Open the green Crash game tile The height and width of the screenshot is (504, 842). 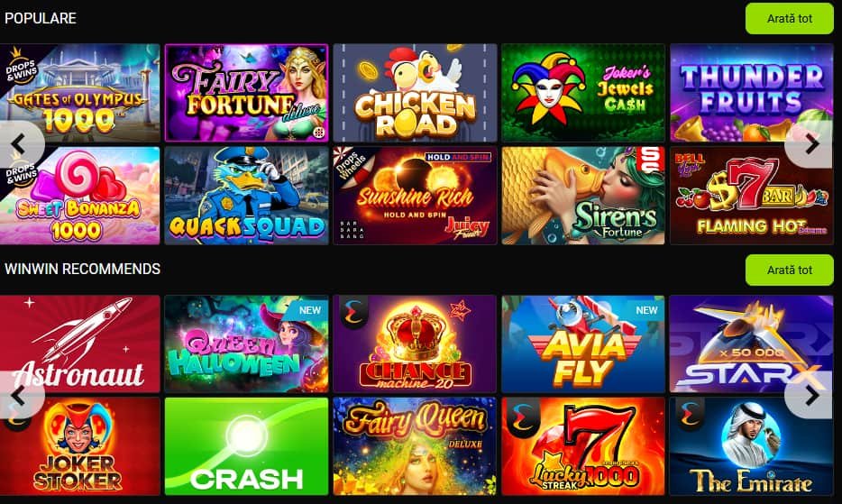pyautogui.click(x=246, y=446)
